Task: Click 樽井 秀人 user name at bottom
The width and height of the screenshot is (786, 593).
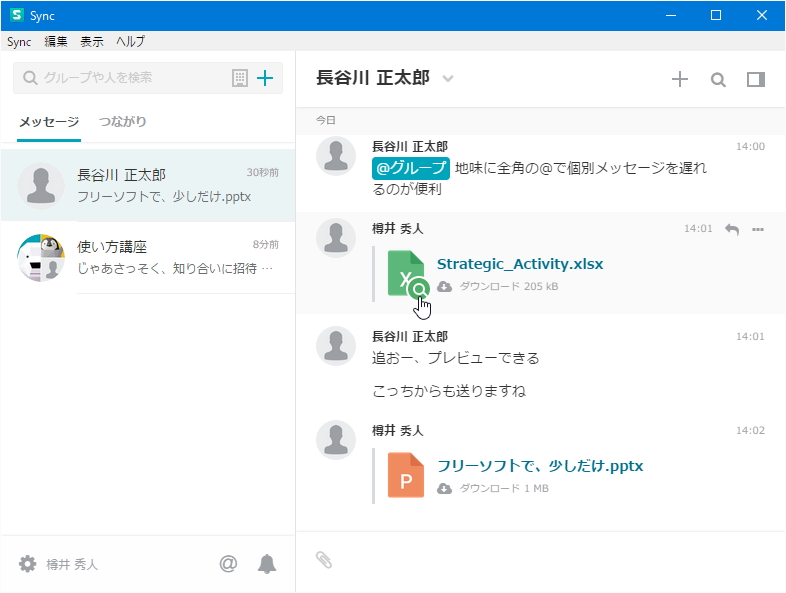Action: 72,564
